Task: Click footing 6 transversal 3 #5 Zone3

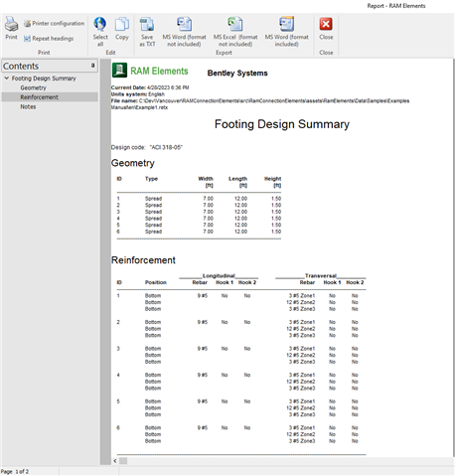Action: [302, 441]
